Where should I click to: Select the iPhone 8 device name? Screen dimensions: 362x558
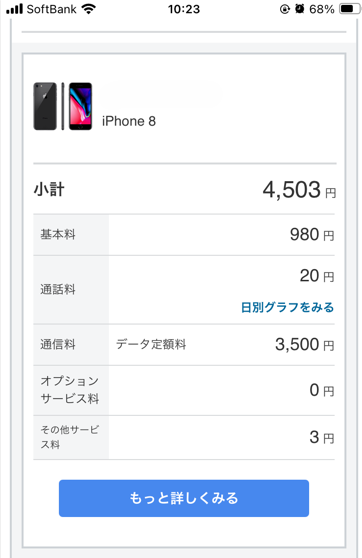coord(129,121)
